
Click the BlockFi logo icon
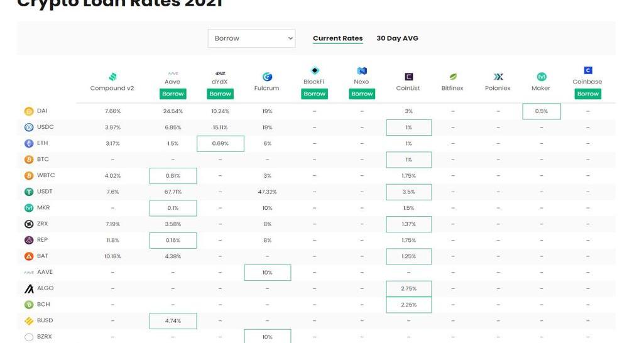(x=315, y=70)
